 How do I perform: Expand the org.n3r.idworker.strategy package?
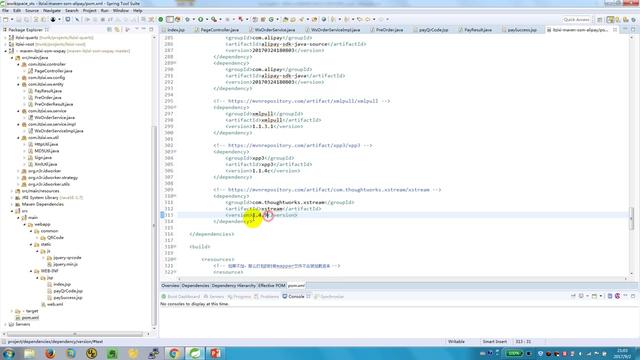pos(18,178)
